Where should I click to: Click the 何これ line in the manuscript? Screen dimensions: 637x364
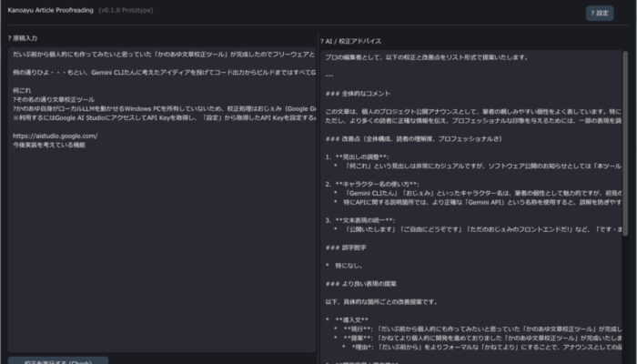(22, 91)
